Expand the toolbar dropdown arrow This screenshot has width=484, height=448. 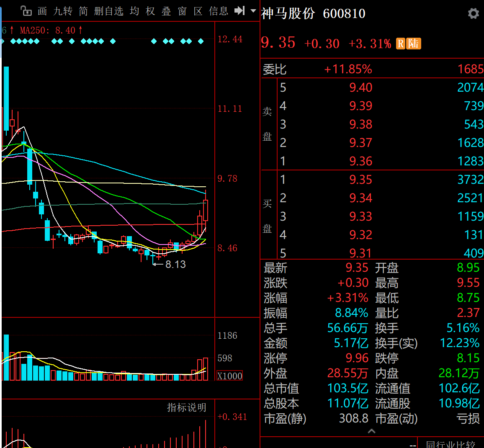tap(253, 11)
